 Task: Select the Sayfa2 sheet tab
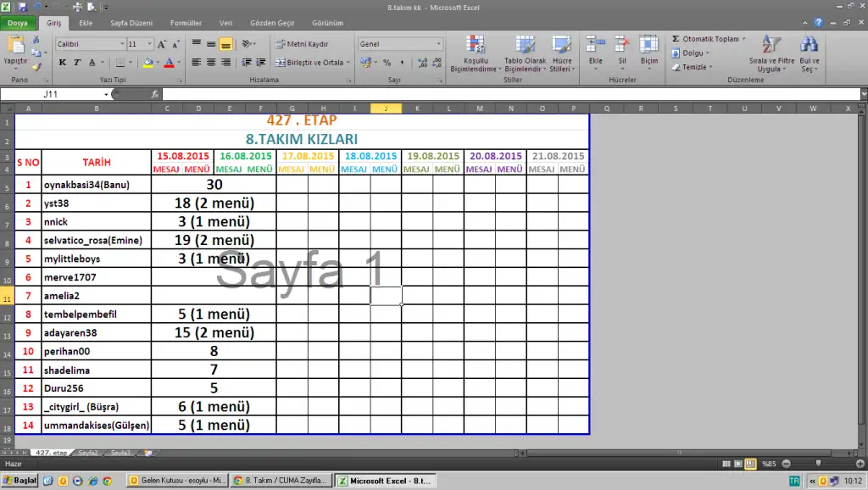tap(88, 454)
